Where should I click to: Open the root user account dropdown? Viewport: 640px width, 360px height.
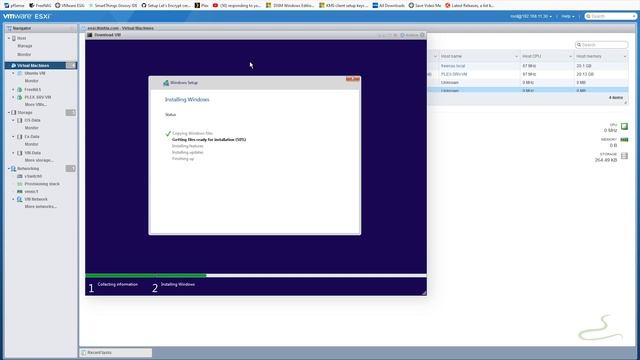[x=531, y=16]
